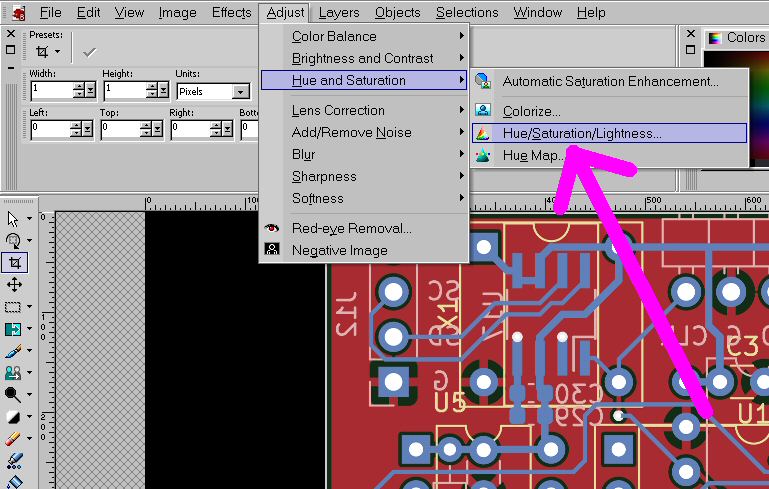Choose Hue/Saturation/Lightness from the submenu

[581, 133]
